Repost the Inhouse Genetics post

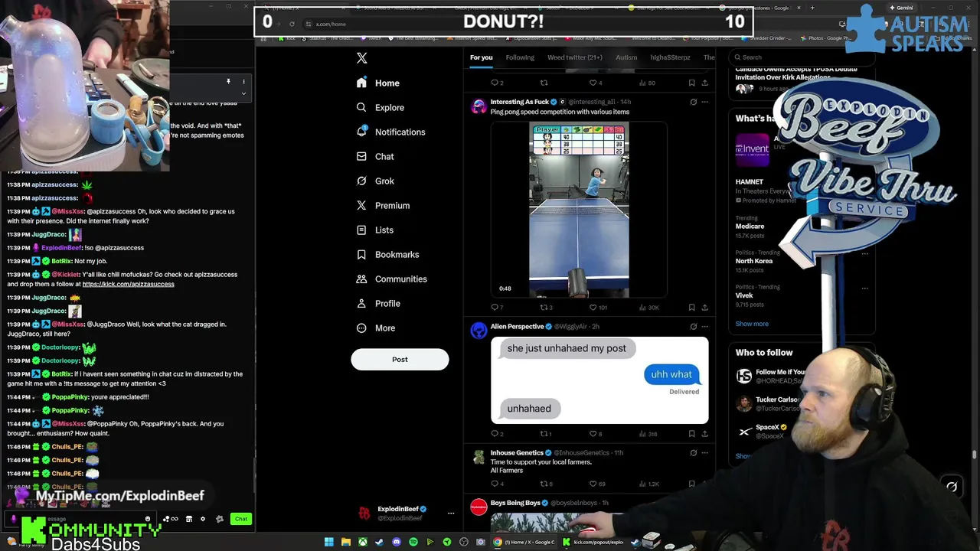546,484
